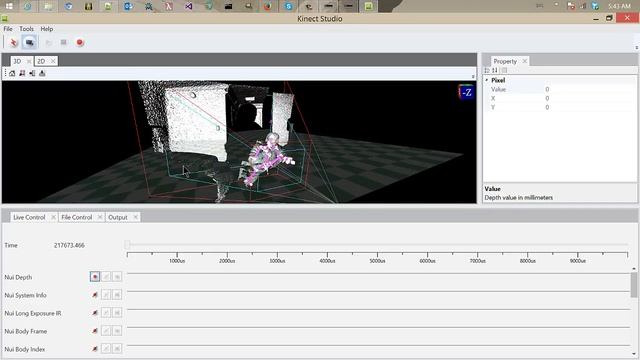Screen dimensions: 640x360
Task: Toggle record for Nui Body Index stream
Action: [95, 349]
